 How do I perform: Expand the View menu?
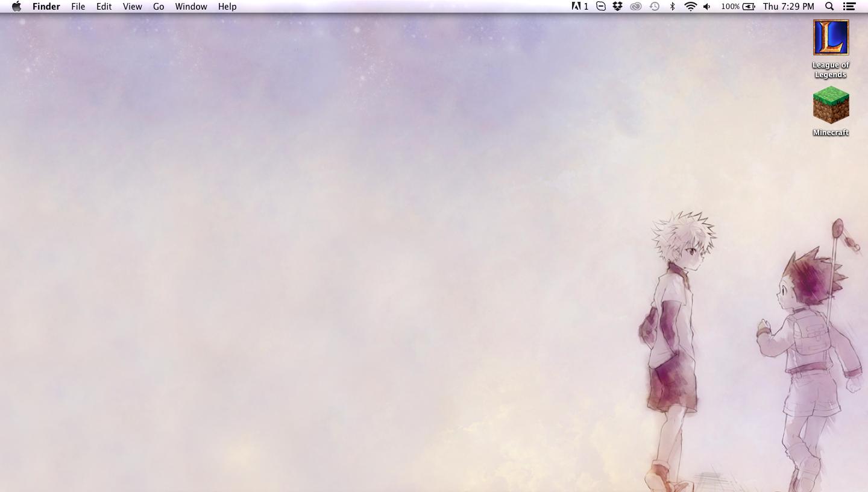click(132, 7)
